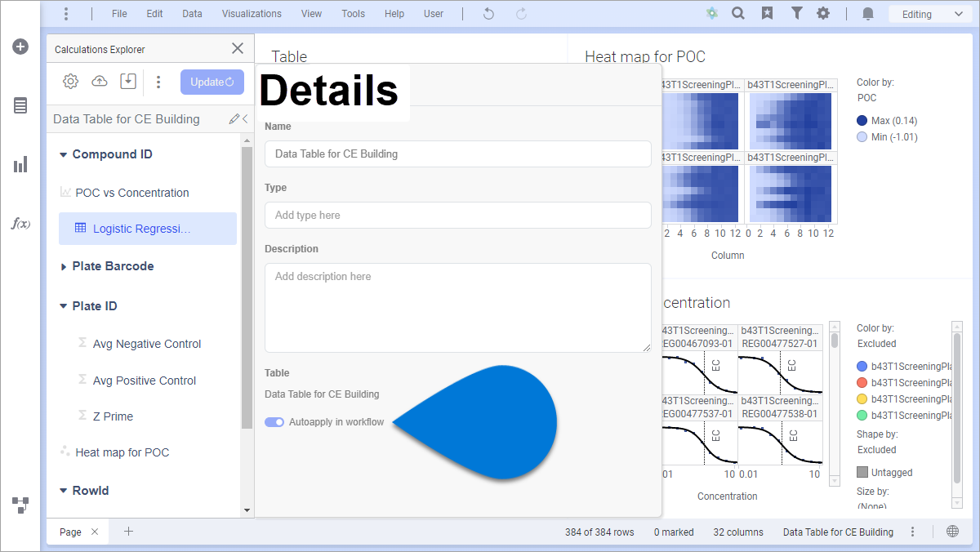Open the bar chart visualizations sidebar icon

pos(20,165)
